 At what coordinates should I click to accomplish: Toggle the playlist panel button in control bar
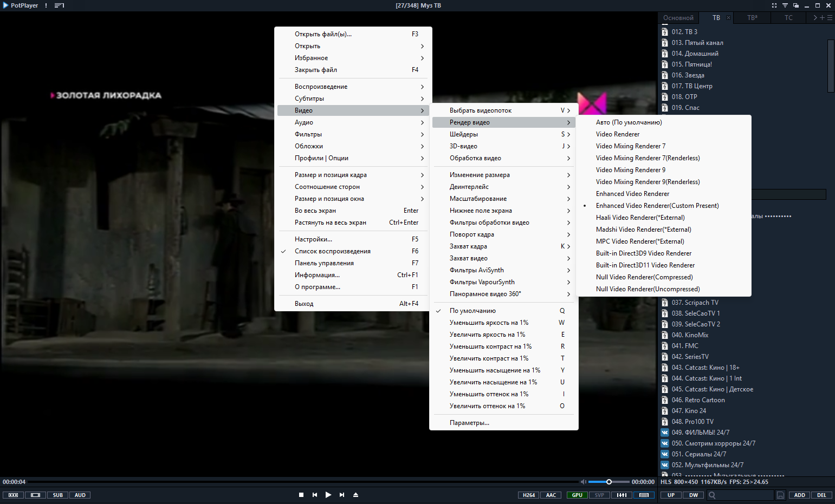pos(644,495)
